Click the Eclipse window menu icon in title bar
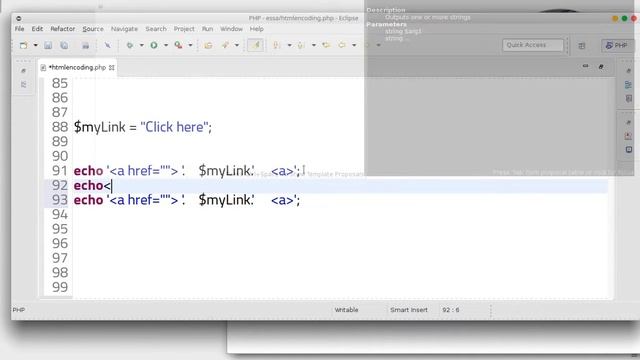 tap(19, 18)
